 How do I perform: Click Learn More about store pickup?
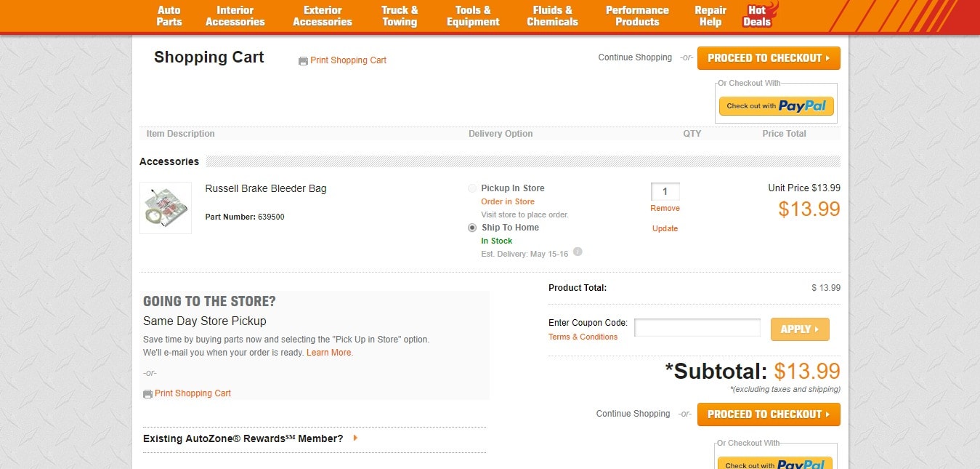tap(330, 353)
